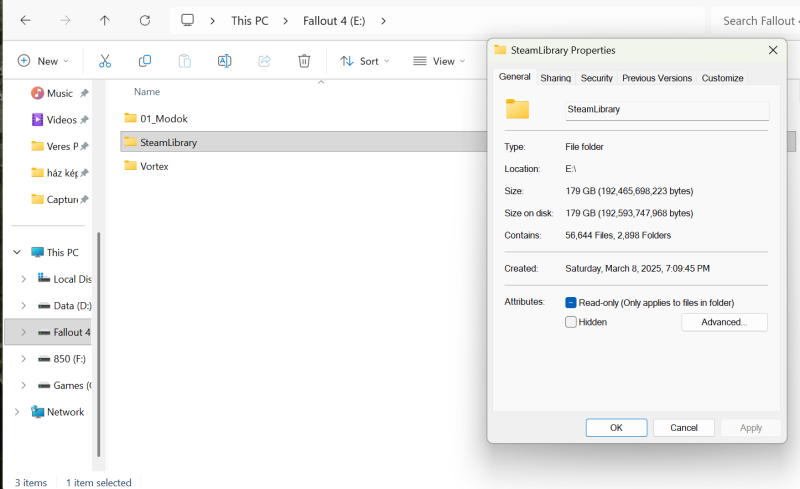Click the Share icon in toolbar
The height and width of the screenshot is (489, 800).
pyautogui.click(x=264, y=61)
